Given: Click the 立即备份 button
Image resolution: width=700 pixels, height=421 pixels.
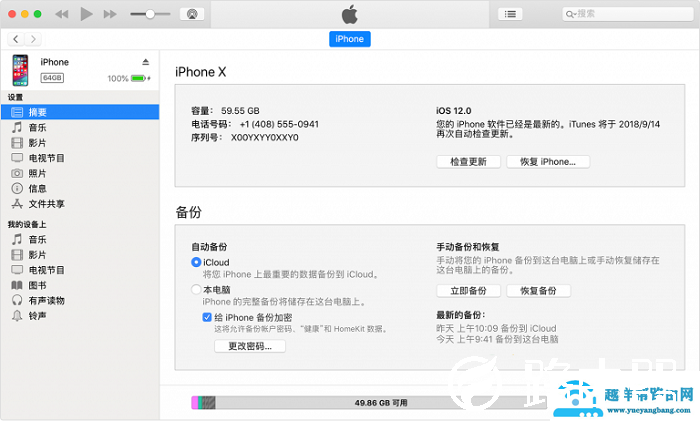Looking at the screenshot, I should 468,291.
